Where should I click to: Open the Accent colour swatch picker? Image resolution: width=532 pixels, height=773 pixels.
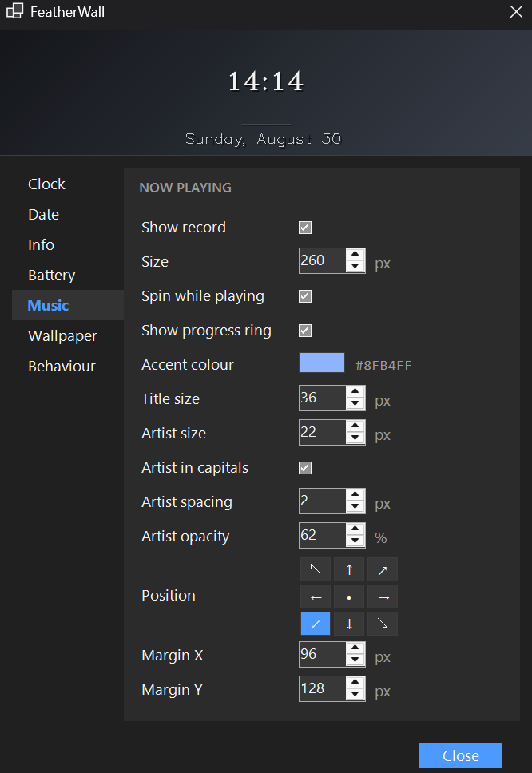[x=321, y=363]
